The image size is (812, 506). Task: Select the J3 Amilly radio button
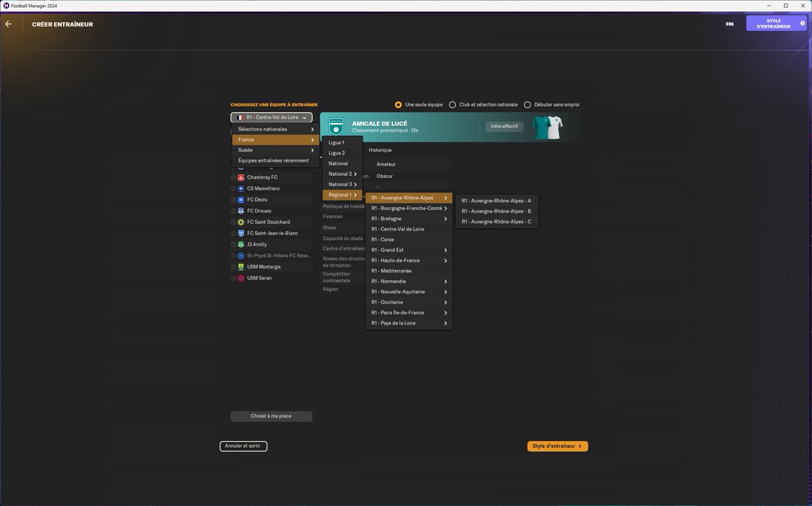[233, 244]
